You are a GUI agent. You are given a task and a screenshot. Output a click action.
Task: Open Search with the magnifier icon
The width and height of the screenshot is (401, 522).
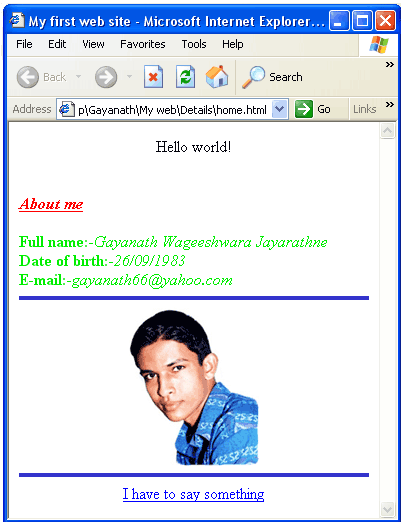pos(272,77)
